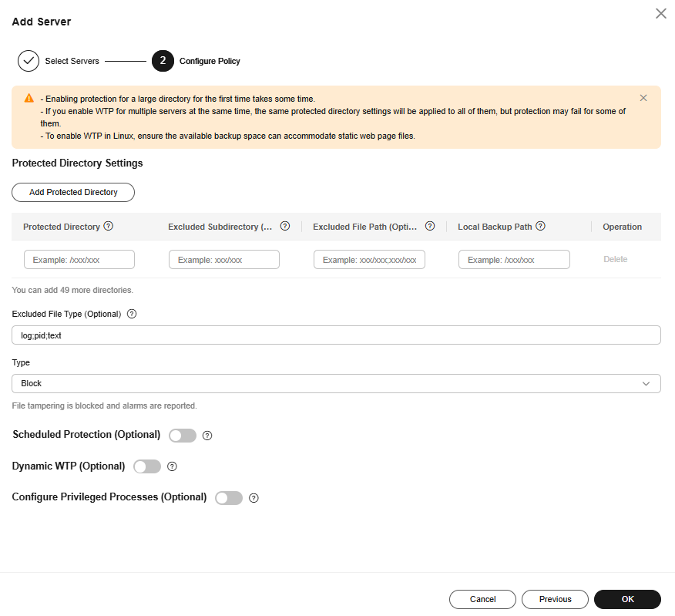Dismiss the orange warning banner
This screenshot has width=675, height=616.
pos(643,98)
